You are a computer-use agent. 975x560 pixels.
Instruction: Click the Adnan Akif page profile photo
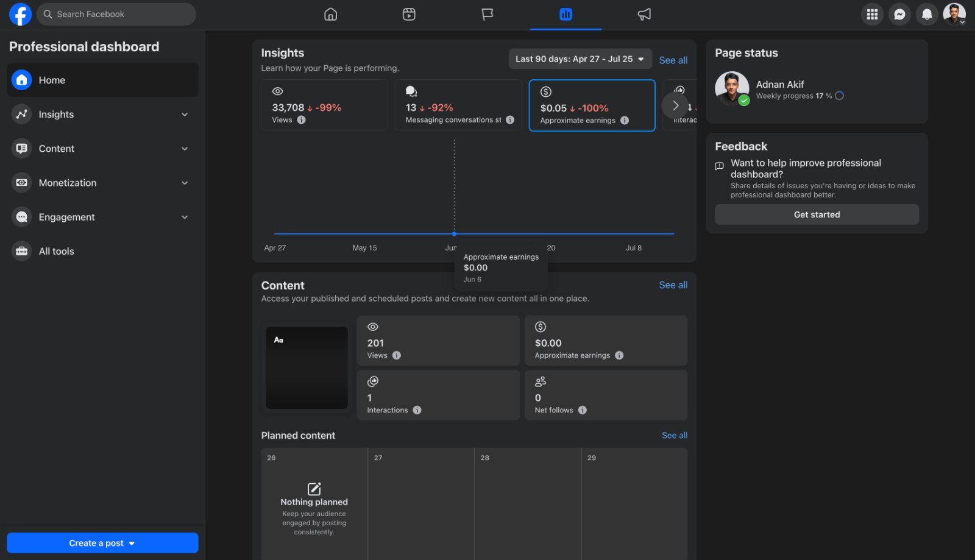(x=732, y=88)
